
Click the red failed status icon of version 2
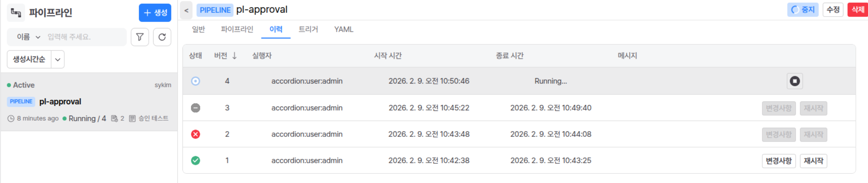[x=195, y=134]
